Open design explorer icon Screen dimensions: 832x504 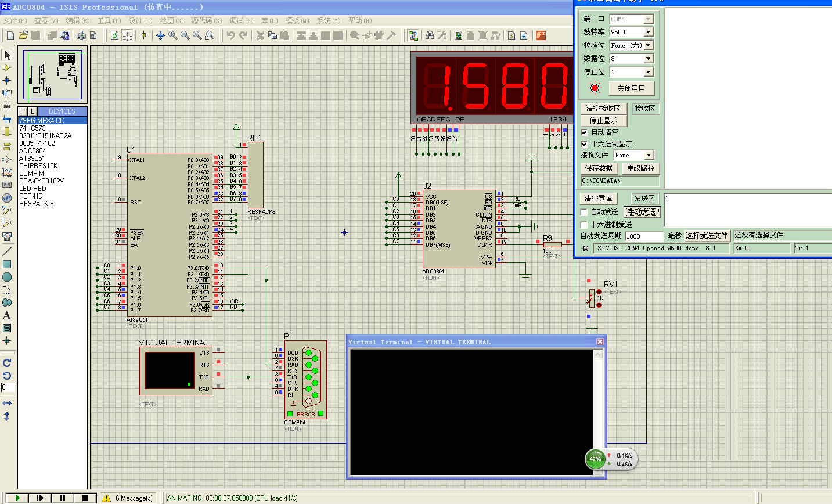point(458,35)
